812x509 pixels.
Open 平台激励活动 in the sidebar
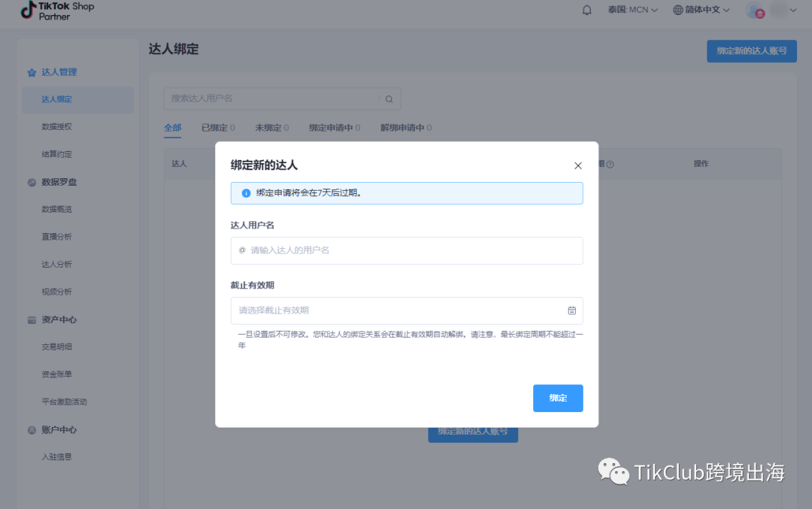pyautogui.click(x=64, y=401)
